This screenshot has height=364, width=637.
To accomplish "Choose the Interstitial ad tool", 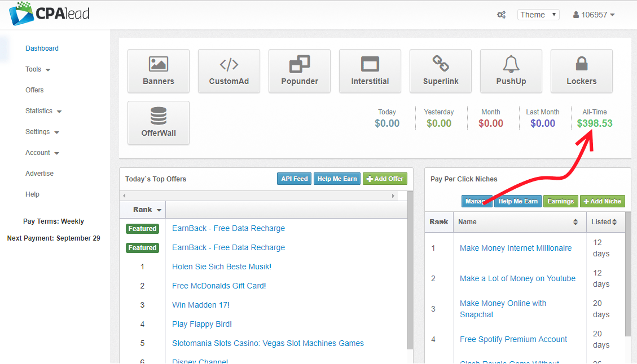I will (370, 71).
